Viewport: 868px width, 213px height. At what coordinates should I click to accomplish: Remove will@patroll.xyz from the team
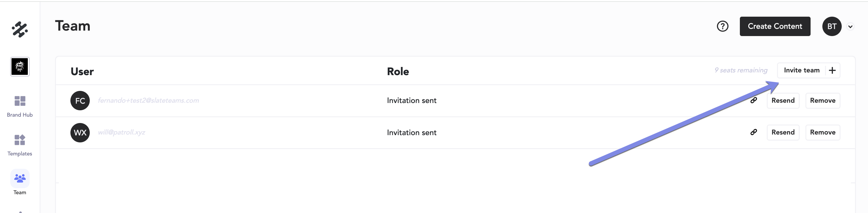822,132
